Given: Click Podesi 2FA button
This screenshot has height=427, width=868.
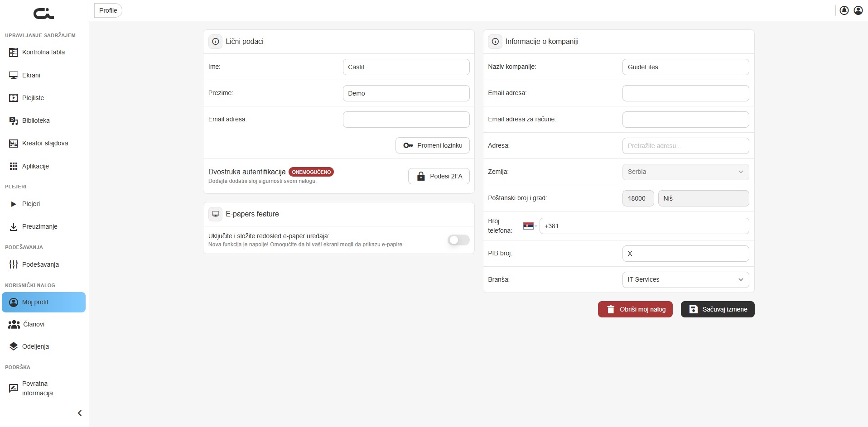Looking at the screenshot, I should tap(439, 176).
